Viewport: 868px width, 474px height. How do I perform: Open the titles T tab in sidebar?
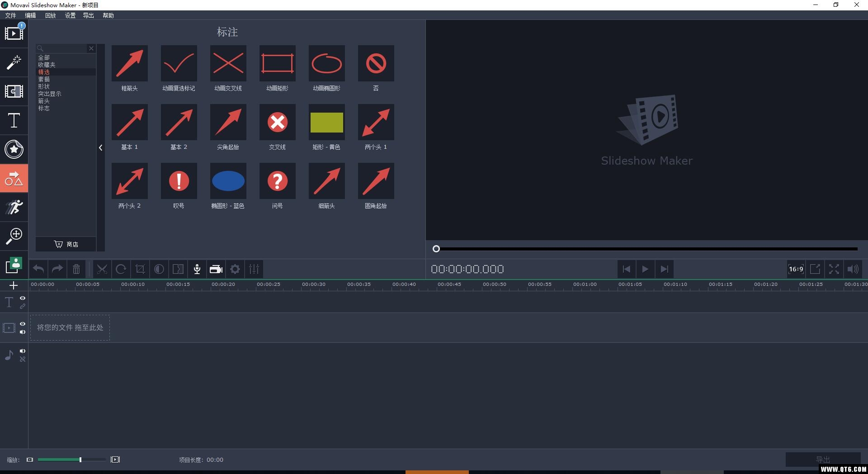point(14,121)
